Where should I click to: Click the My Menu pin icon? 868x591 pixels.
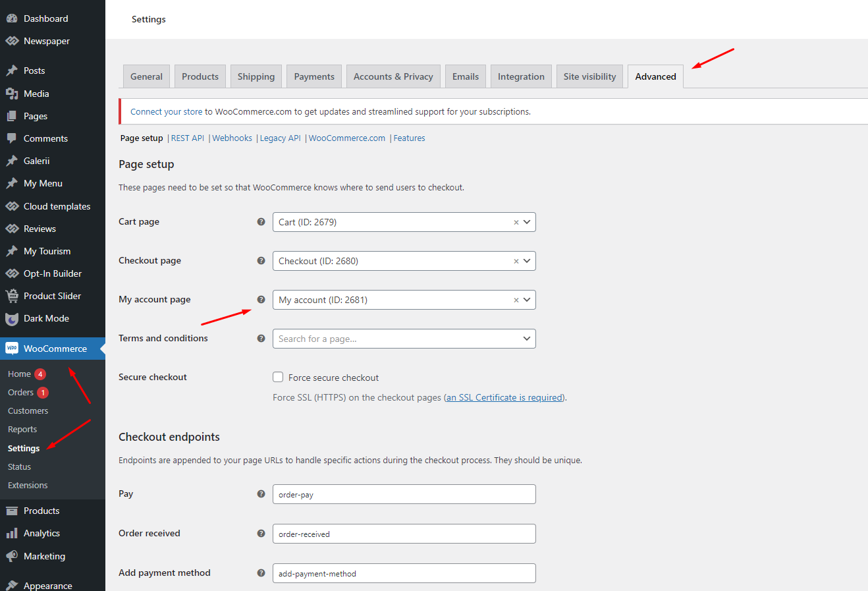coord(12,183)
